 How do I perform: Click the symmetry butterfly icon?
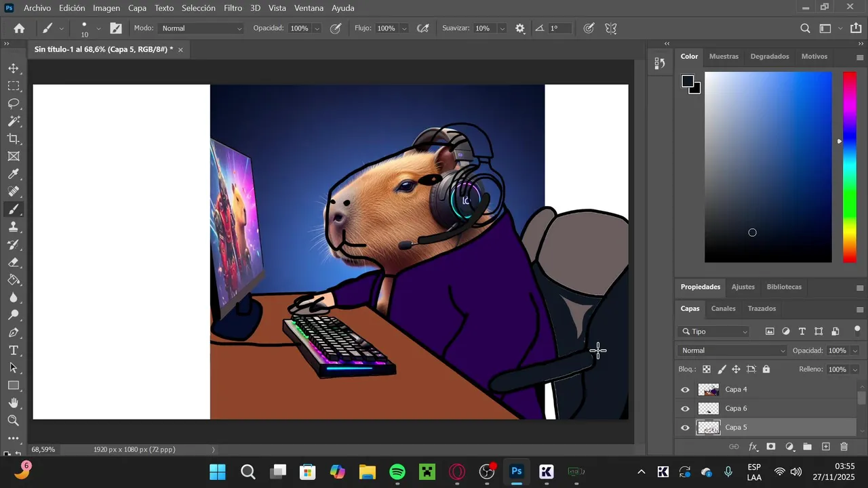[x=611, y=28]
